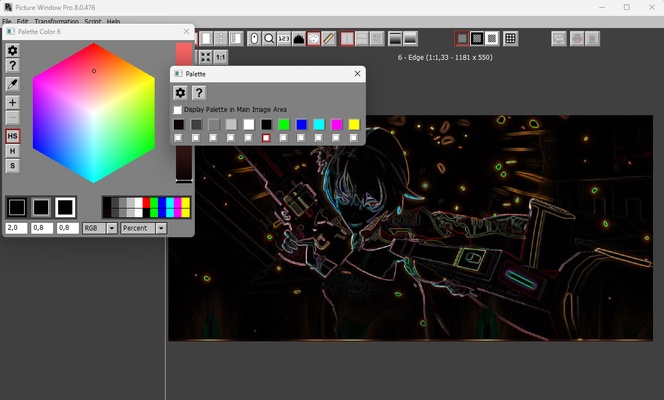Click the second gradient toolbar icon
The height and width of the screenshot is (400, 664).
(410, 39)
